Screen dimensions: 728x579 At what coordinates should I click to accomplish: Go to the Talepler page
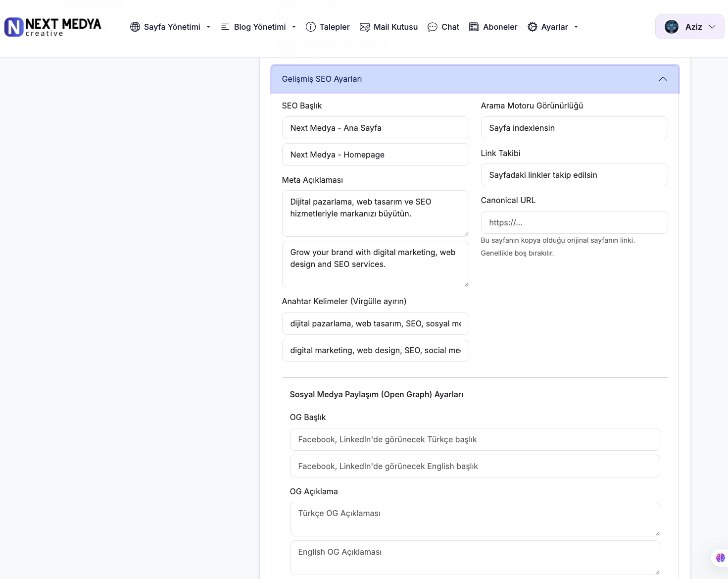(334, 27)
